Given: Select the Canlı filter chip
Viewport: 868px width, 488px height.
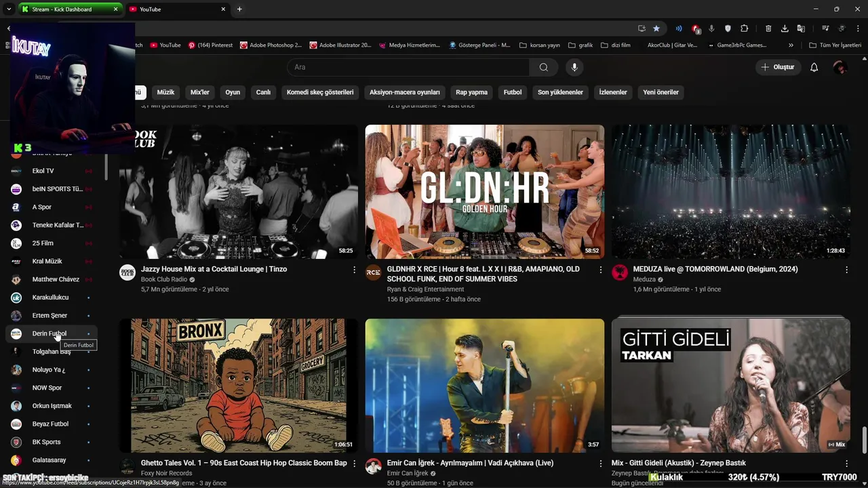Looking at the screenshot, I should 263,92.
